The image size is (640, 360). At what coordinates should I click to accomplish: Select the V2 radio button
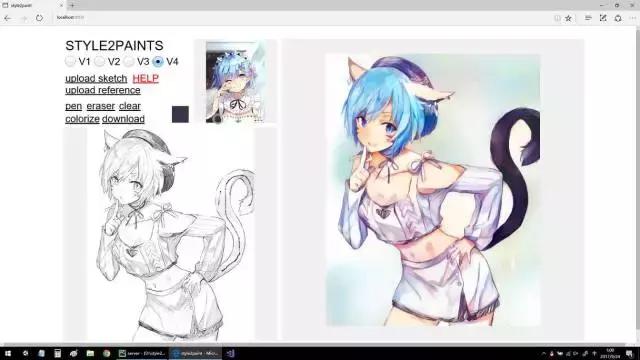[99, 62]
